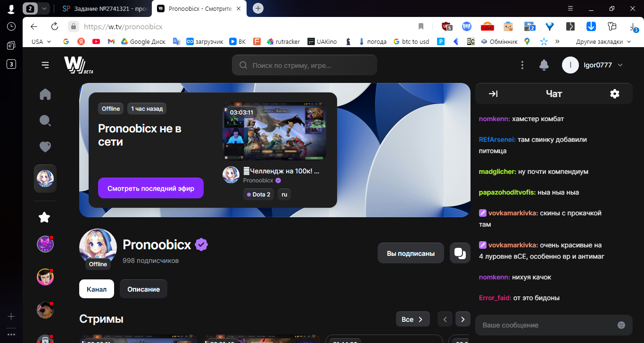Show more bookmarks with double chevron
The height and width of the screenshot is (343, 644).
click(558, 41)
